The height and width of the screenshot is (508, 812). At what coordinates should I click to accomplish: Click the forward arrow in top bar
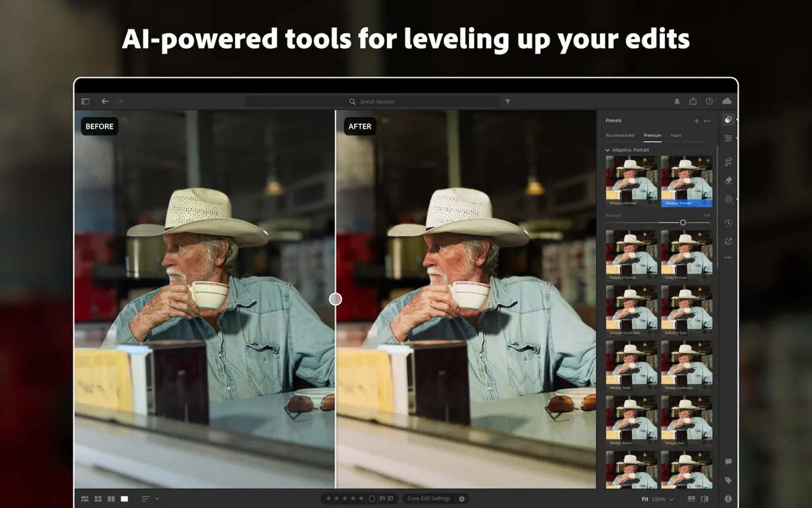120,101
